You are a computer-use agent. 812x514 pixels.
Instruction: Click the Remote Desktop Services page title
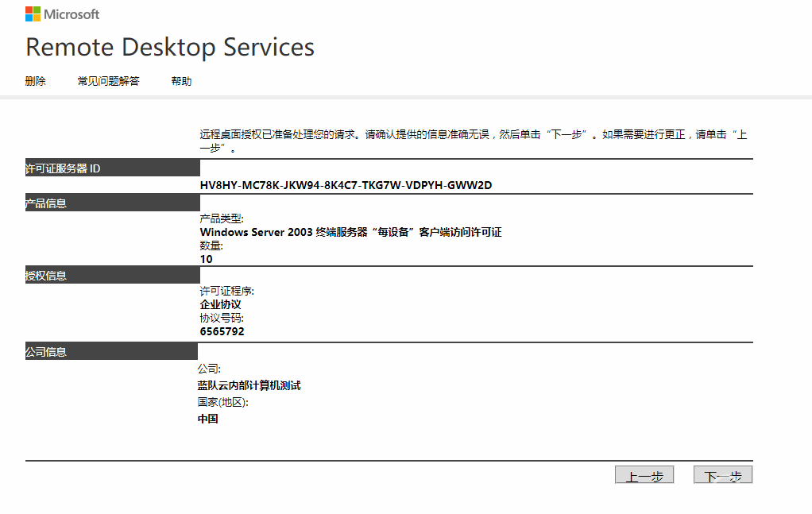point(170,48)
